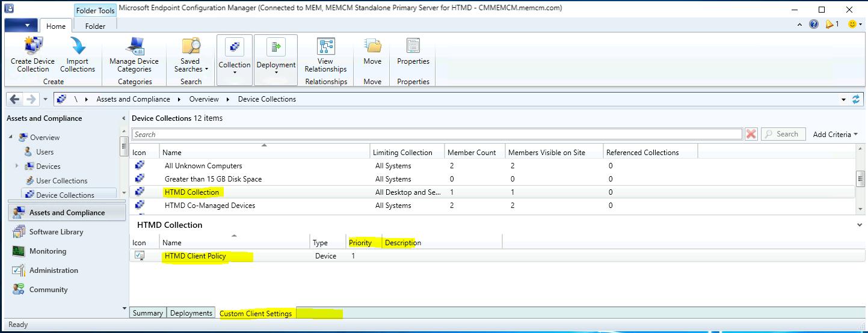
Task: Open the address bar history dropdown
Action: click(843, 99)
